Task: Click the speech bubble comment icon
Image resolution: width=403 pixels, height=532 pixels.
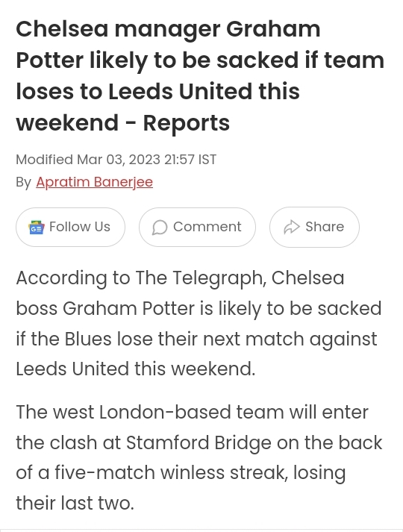Action: point(160,228)
